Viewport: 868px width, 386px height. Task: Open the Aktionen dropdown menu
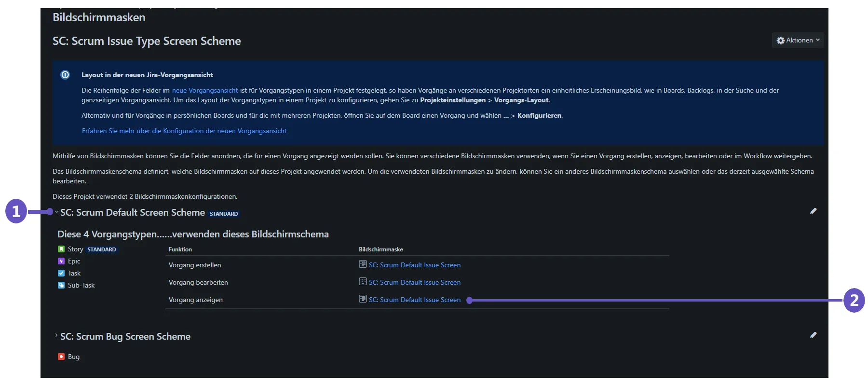pyautogui.click(x=798, y=41)
